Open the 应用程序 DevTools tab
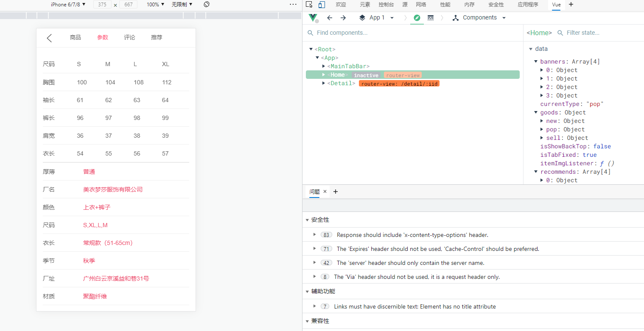 coord(528,5)
